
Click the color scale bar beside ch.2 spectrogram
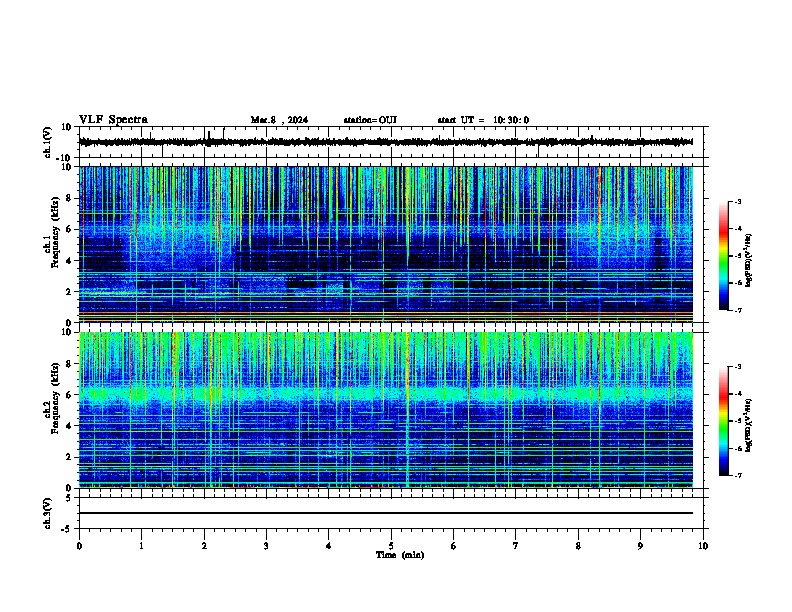point(724,421)
